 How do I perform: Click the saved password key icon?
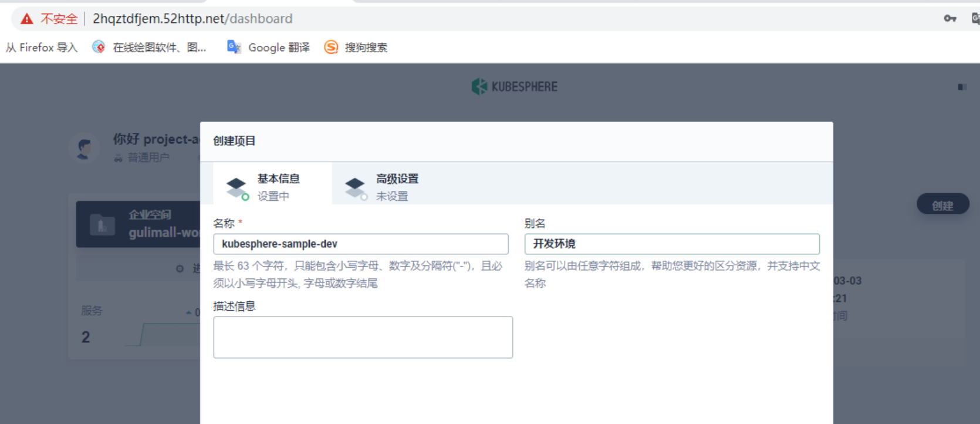coord(950,19)
